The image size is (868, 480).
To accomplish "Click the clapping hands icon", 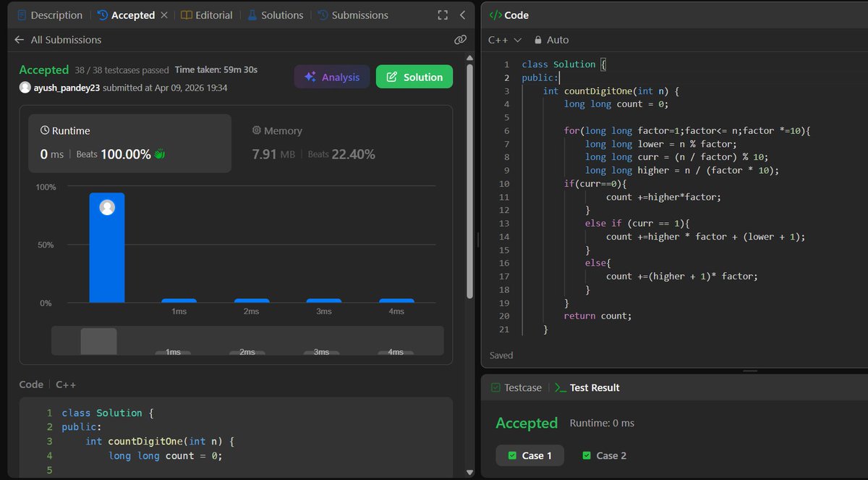I will pos(160,154).
